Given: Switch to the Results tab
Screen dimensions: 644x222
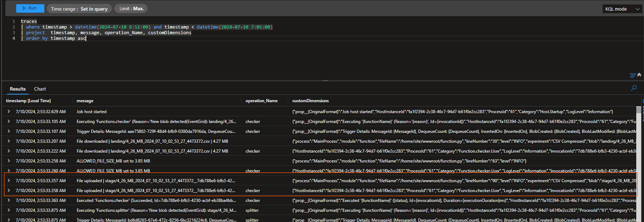Looking at the screenshot, I should (x=18, y=89).
